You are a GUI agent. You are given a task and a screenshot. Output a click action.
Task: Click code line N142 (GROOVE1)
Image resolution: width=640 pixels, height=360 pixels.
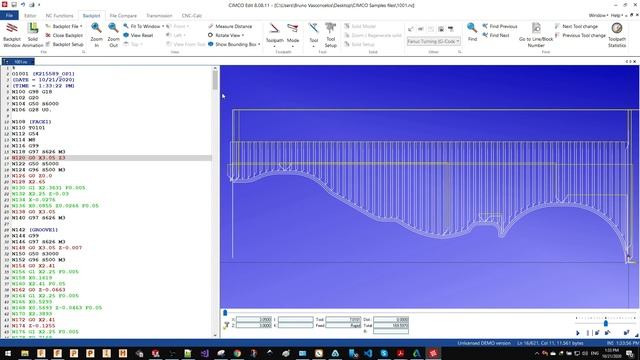(x=36, y=230)
